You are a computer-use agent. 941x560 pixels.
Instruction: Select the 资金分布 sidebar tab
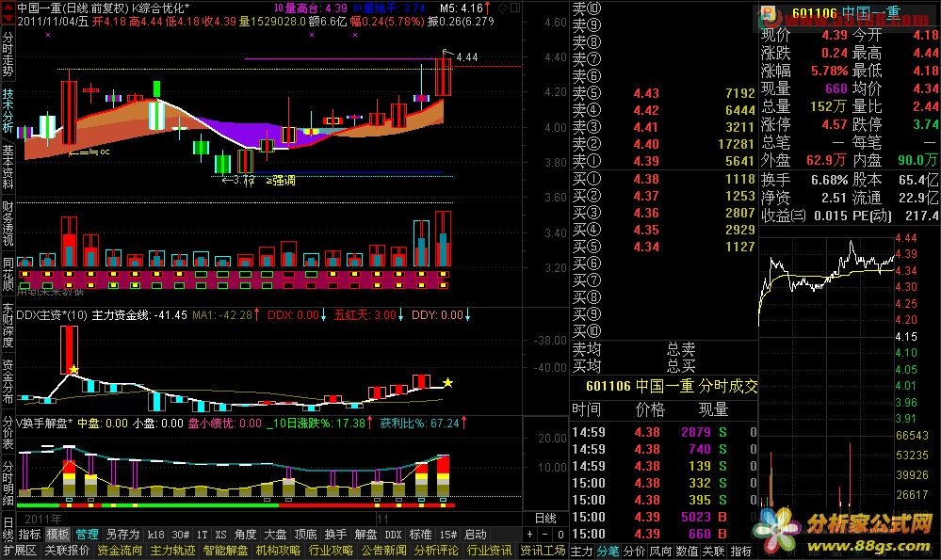click(x=8, y=381)
